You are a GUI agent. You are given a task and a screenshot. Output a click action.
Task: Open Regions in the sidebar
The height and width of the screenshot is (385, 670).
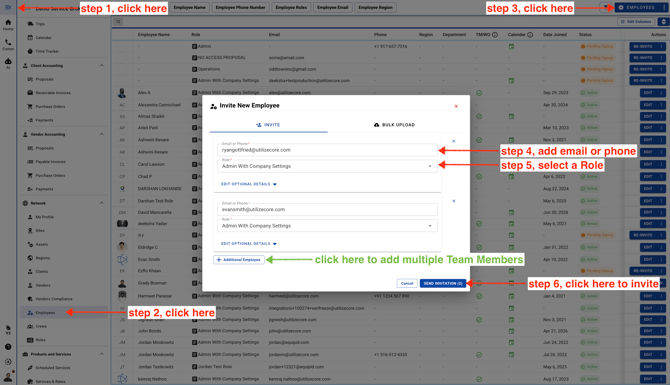click(x=43, y=258)
